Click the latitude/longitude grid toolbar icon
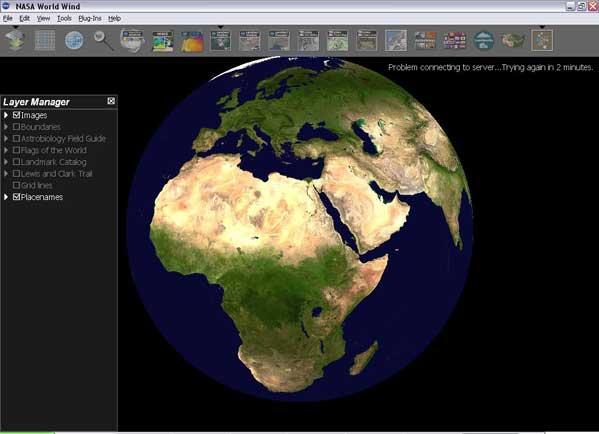This screenshot has height=434, width=599. pyautogui.click(x=45, y=40)
